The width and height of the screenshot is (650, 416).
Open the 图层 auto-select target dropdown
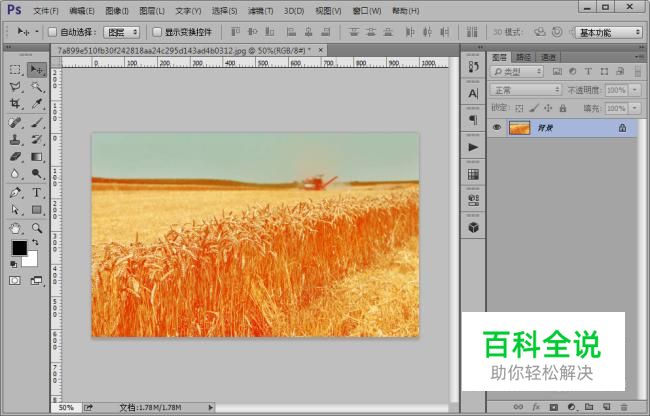pos(121,32)
